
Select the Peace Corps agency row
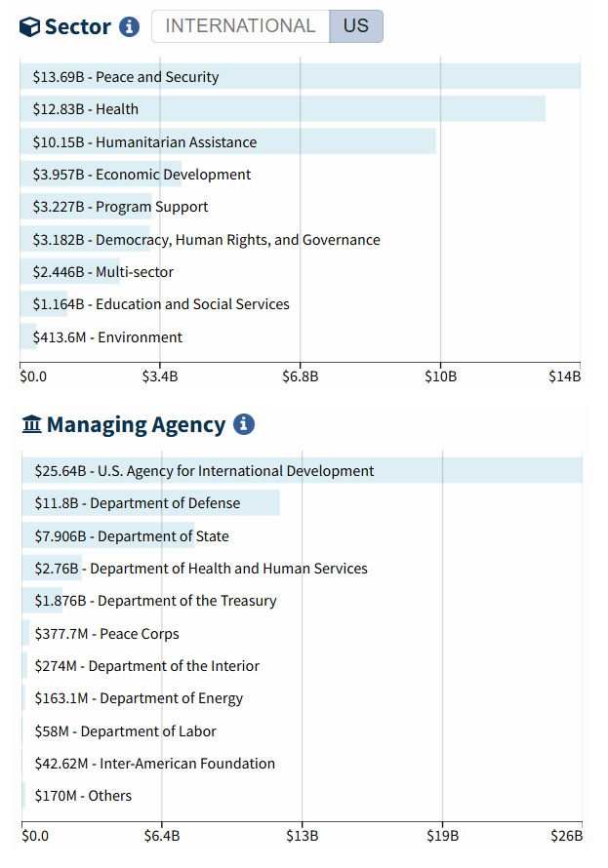tap(106, 634)
